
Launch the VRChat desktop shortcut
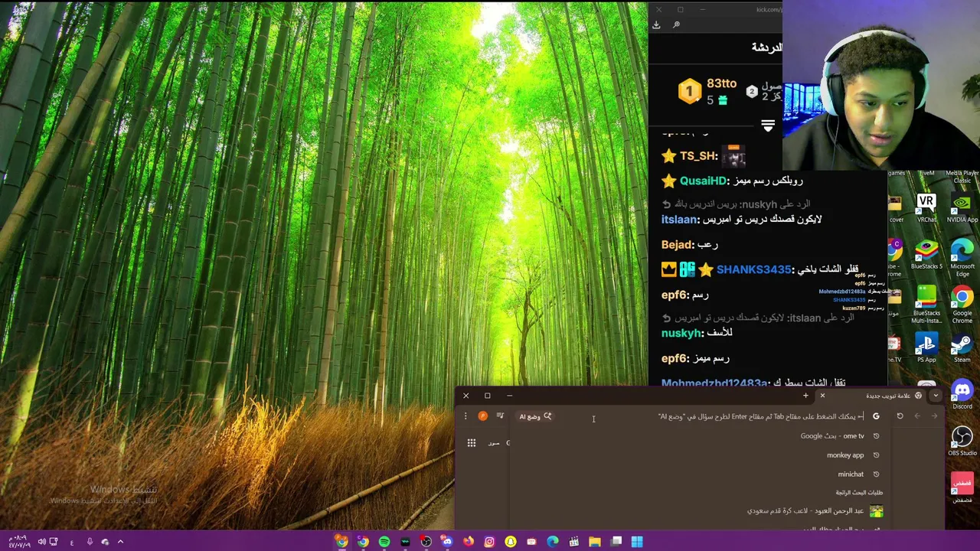tap(926, 207)
